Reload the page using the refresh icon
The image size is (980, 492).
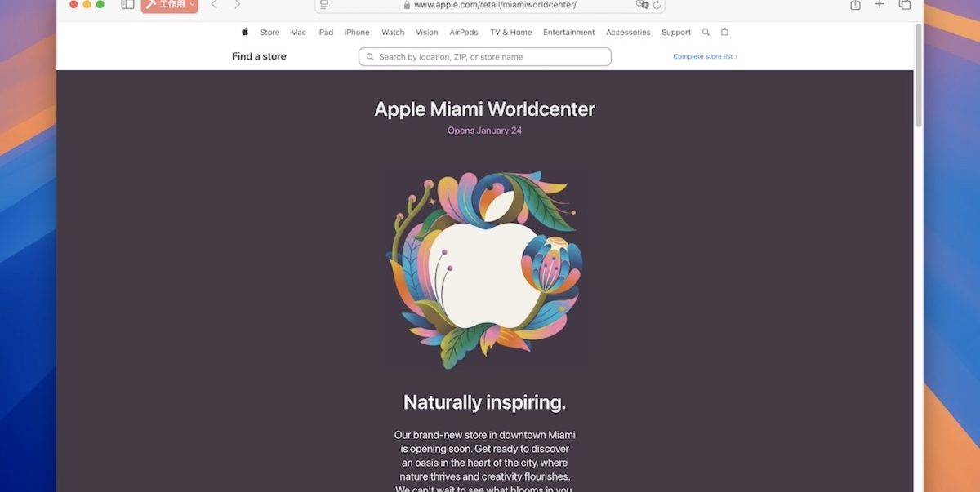click(x=657, y=5)
